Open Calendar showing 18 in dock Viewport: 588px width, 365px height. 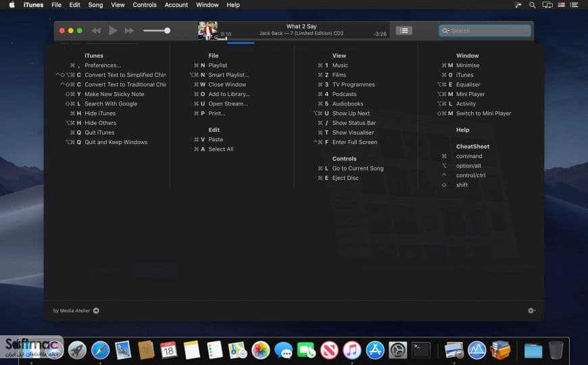(x=169, y=350)
